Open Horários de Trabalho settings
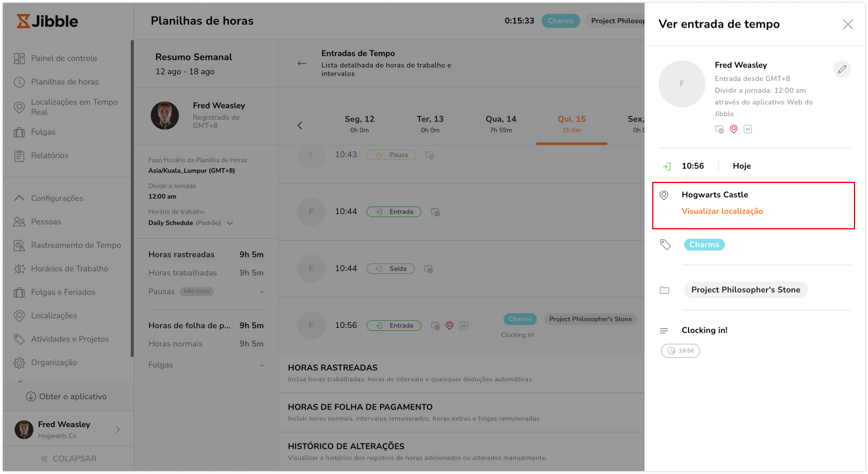This screenshot has width=868, height=474. (x=69, y=269)
